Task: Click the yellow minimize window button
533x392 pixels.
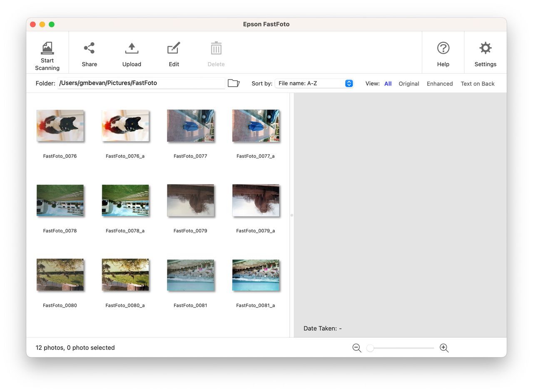Action: 42,25
